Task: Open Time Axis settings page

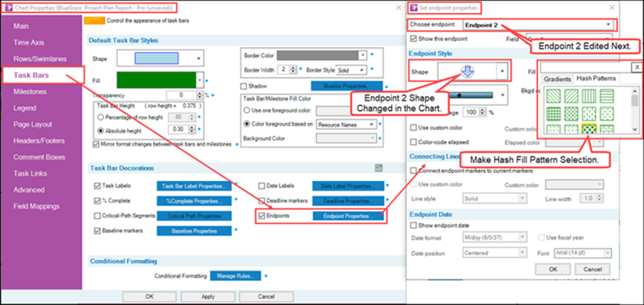Action: pyautogui.click(x=28, y=43)
